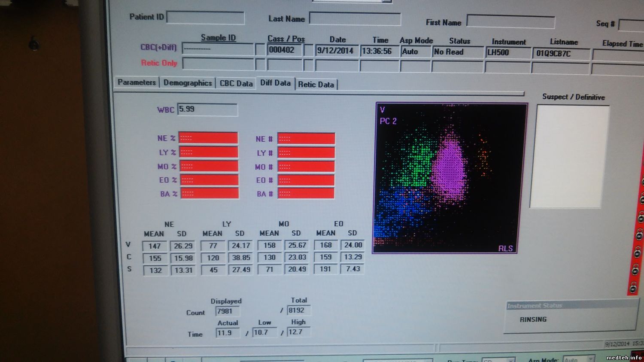The image size is (644, 362).
Task: Click the padlock icon just above the bottom one
Action: pos(636,270)
